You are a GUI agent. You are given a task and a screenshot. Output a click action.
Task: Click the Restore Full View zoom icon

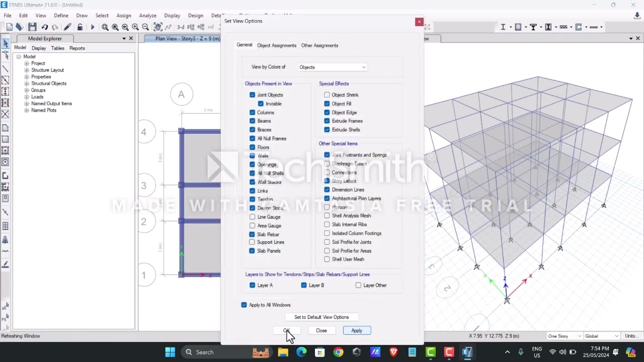click(x=115, y=27)
